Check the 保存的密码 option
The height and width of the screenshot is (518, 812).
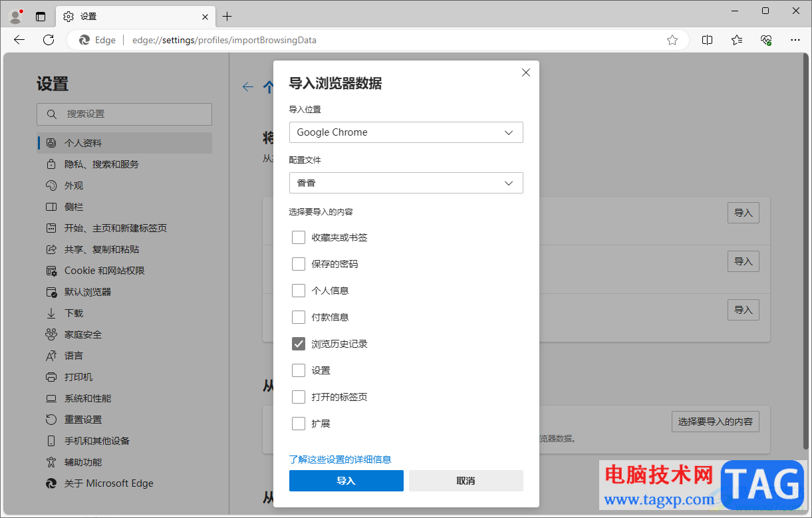point(299,264)
